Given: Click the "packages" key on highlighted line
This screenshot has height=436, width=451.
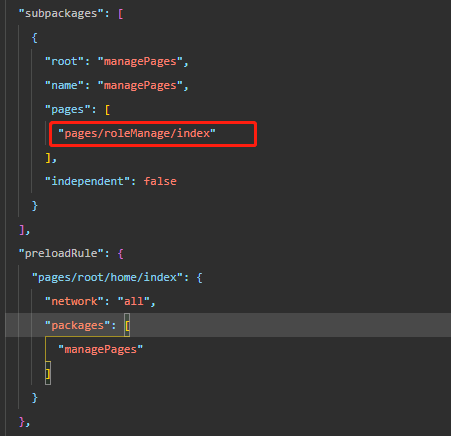Looking at the screenshot, I should [77, 325].
